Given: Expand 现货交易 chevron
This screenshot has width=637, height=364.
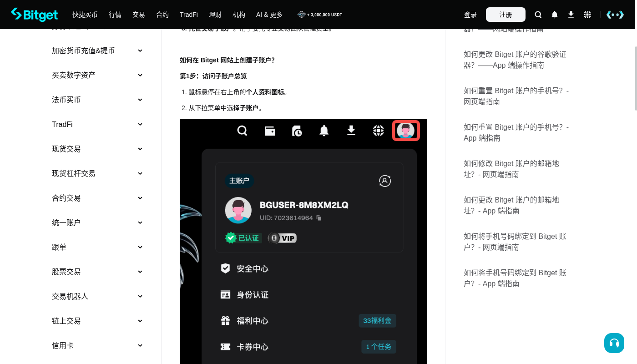Looking at the screenshot, I should (x=140, y=149).
